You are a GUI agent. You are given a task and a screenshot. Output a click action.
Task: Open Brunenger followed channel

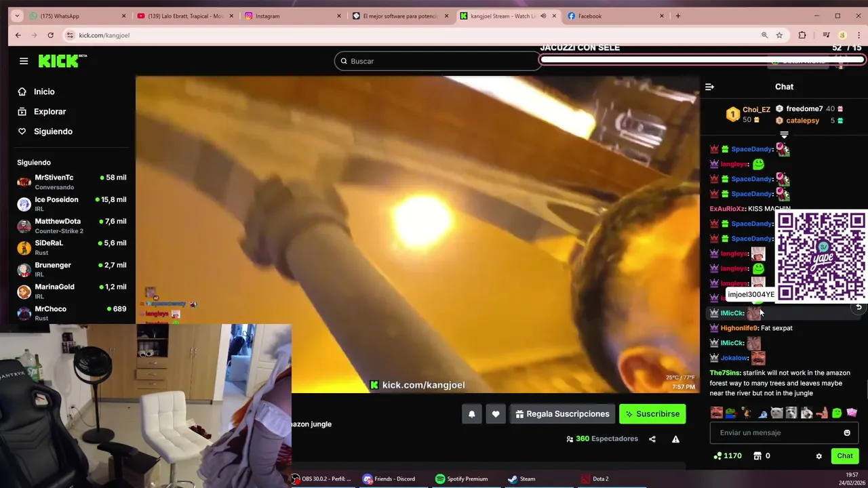(x=71, y=269)
